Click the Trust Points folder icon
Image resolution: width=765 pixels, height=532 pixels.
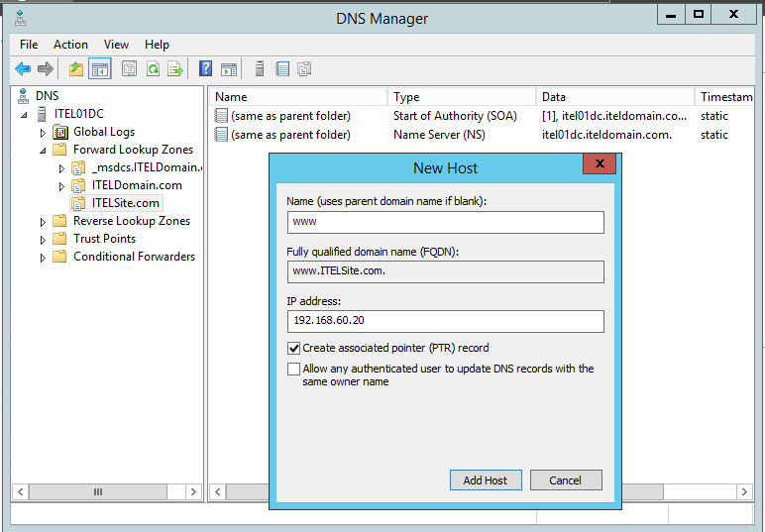59,239
